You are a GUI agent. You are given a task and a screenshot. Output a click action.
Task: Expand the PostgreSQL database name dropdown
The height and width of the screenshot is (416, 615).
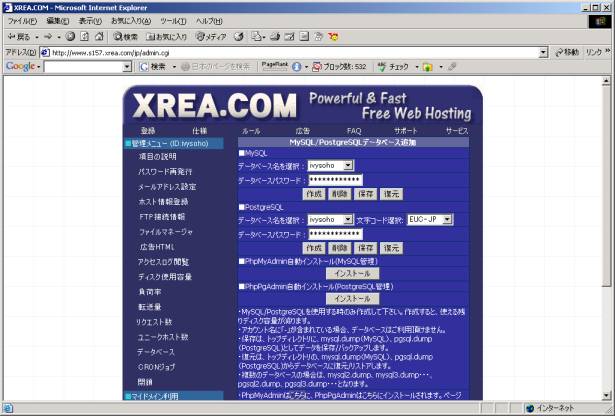coord(347,219)
